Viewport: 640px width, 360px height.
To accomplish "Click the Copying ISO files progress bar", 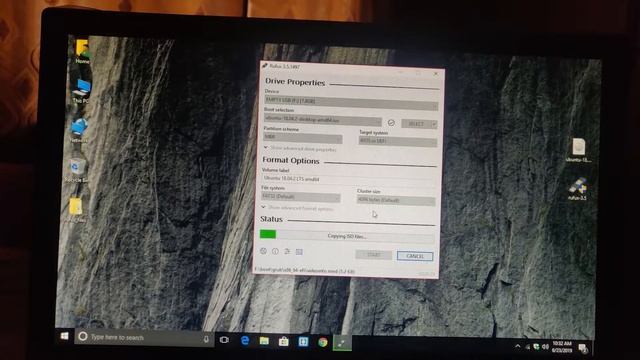I will (347, 236).
